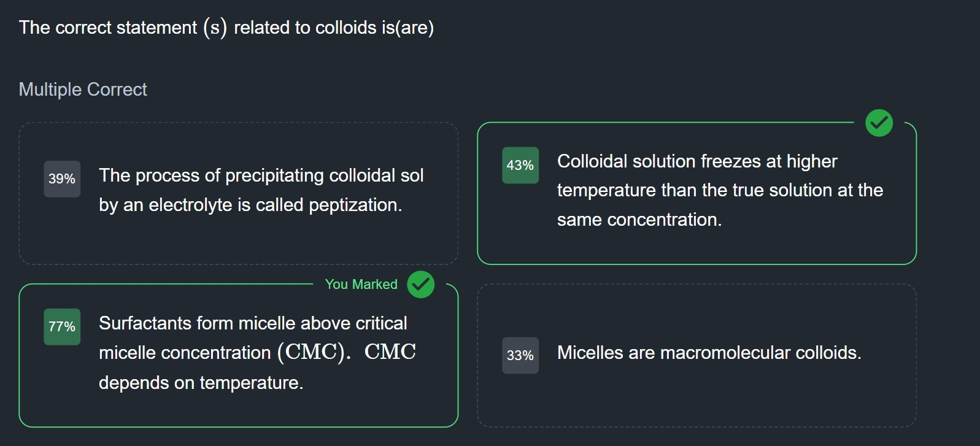This screenshot has height=446, width=980.
Task: Click the Multiple Correct label
Action: 83,90
